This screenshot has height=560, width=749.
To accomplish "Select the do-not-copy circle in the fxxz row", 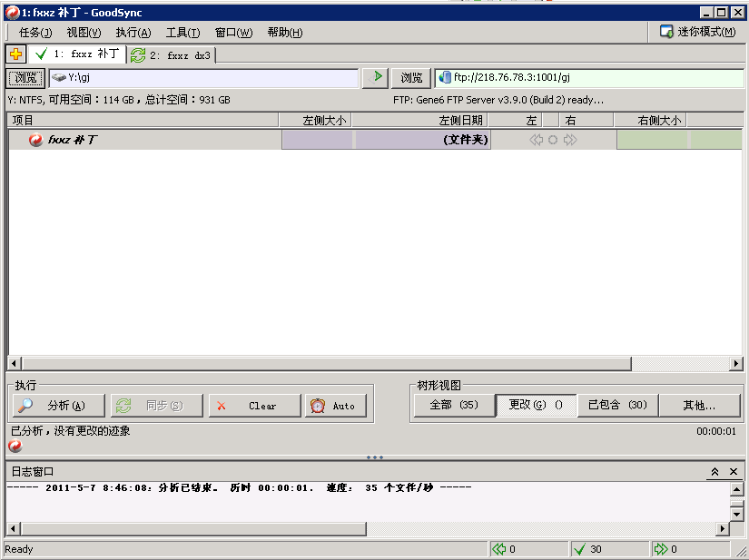I will 553,140.
